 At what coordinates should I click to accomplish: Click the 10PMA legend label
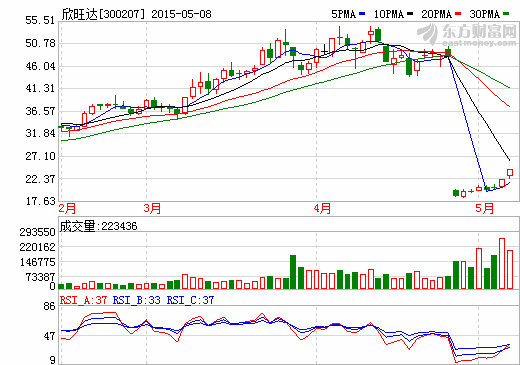(x=389, y=14)
